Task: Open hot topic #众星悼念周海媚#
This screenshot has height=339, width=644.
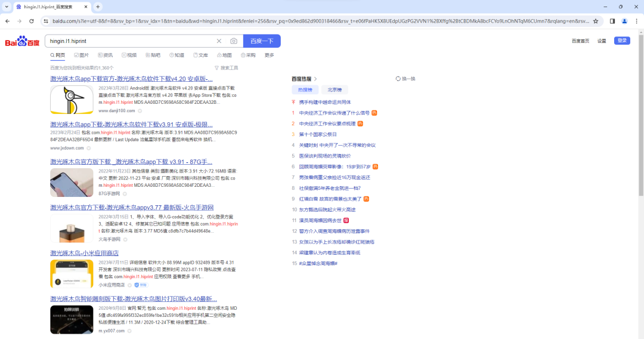Action: coord(318,263)
